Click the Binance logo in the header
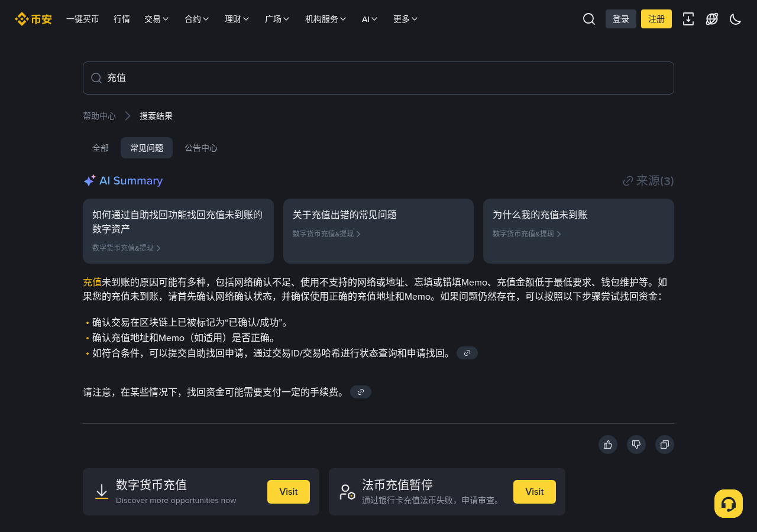The width and height of the screenshot is (757, 532). click(33, 19)
